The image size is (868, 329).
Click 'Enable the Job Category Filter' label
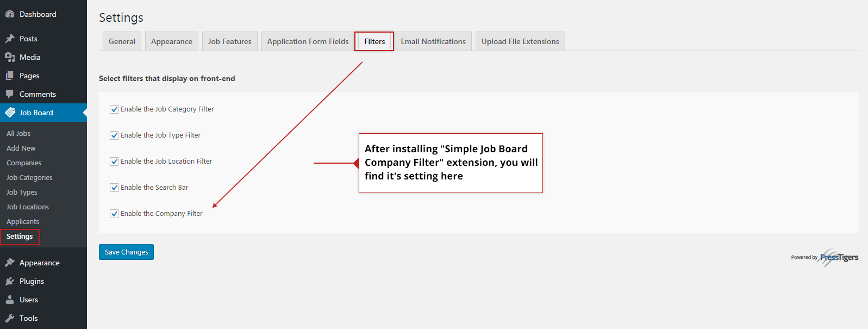point(167,109)
